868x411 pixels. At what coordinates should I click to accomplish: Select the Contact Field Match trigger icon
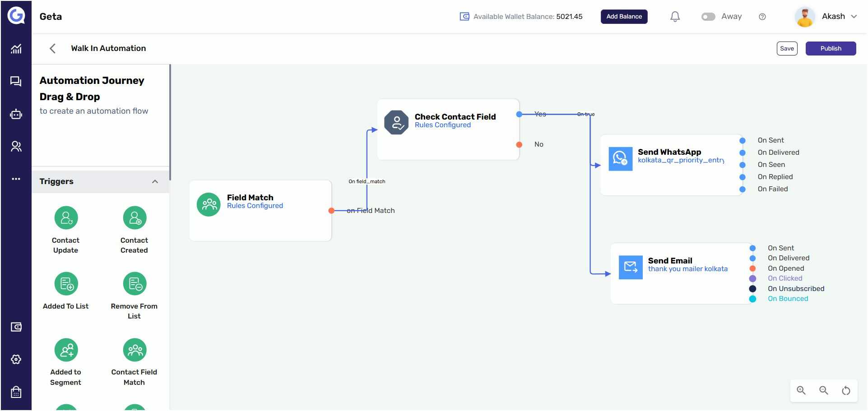135,350
